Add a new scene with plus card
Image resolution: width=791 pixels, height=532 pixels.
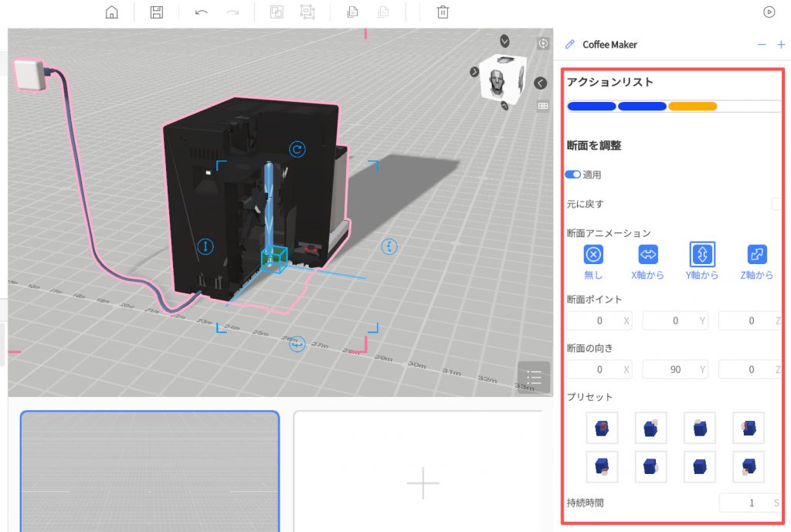point(423,483)
